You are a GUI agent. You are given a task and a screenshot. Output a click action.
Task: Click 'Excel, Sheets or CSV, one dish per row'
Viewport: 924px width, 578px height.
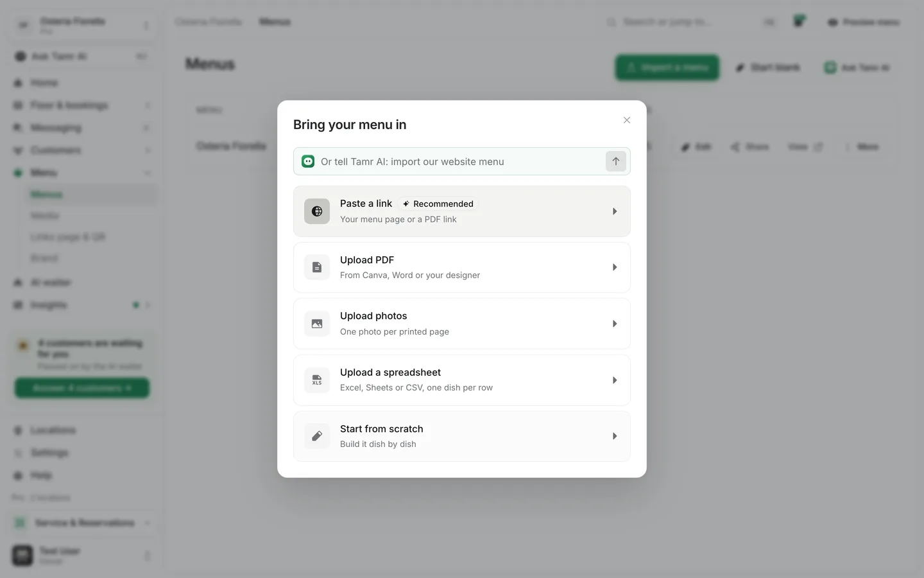(416, 388)
